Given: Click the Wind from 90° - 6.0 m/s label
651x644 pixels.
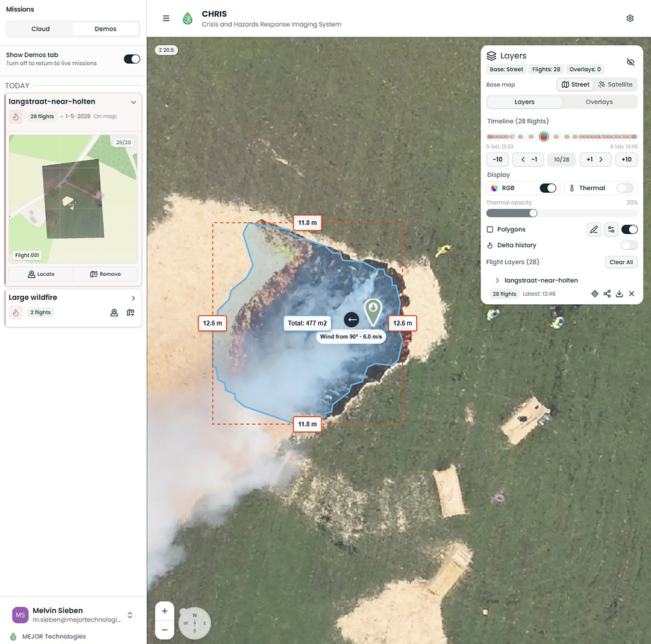Looking at the screenshot, I should [351, 336].
